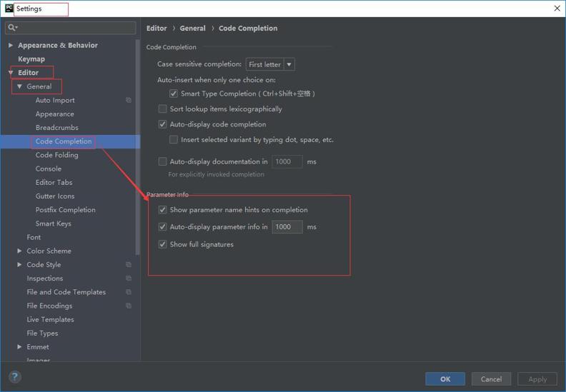Select Gutter Icons item
The image size is (566, 392).
55,196
